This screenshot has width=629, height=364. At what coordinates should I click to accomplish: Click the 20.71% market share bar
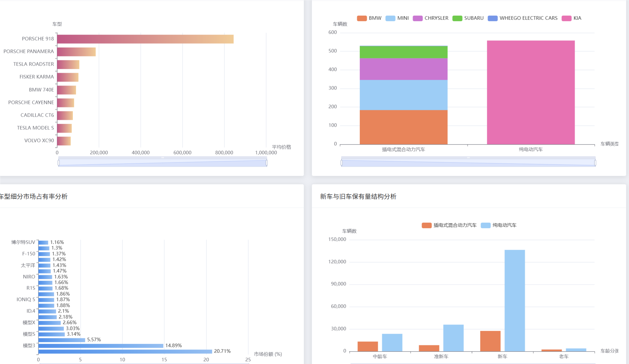(x=125, y=351)
